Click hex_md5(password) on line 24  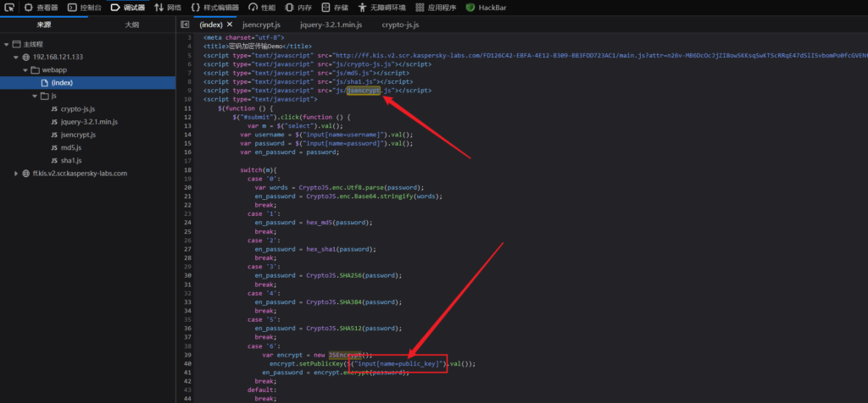tap(339, 223)
